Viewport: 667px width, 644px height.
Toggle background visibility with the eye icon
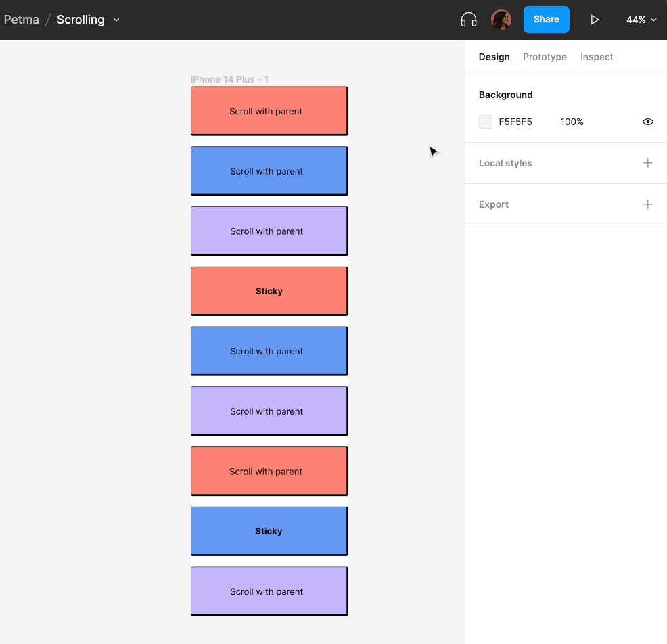point(647,122)
